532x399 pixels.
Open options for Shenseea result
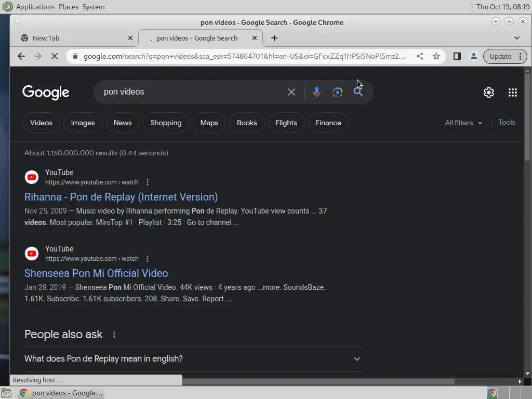click(147, 259)
